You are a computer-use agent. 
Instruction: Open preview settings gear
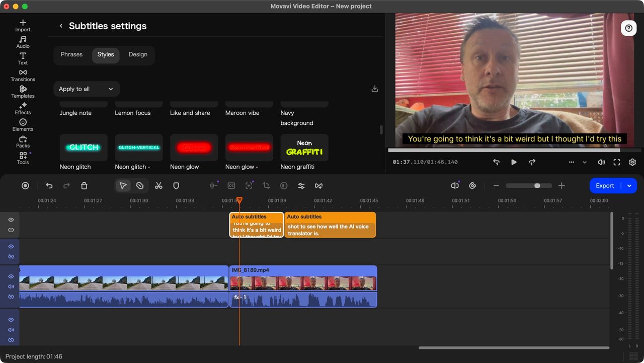(632, 162)
